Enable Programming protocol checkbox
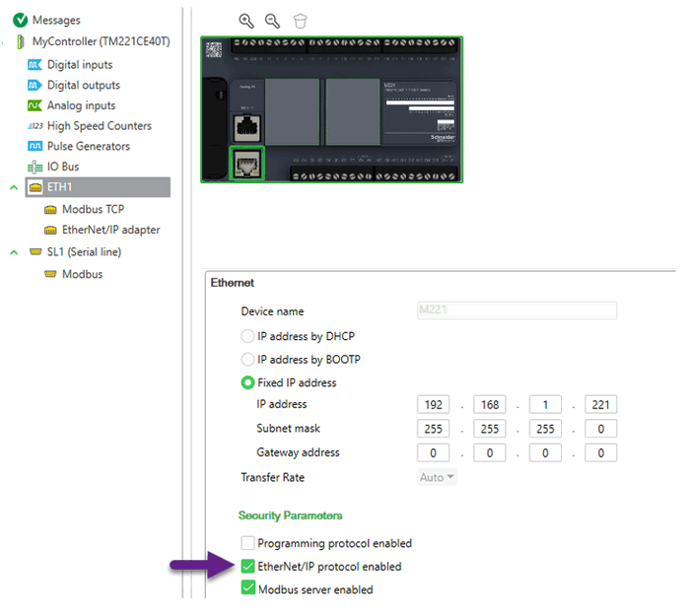Viewport: 690px width, 616px height. click(x=247, y=543)
